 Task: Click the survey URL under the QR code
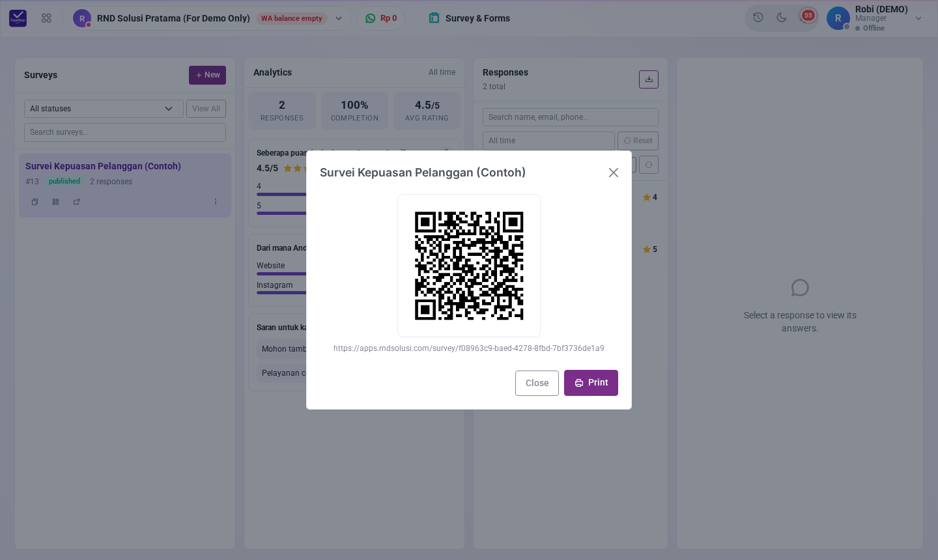point(469,348)
